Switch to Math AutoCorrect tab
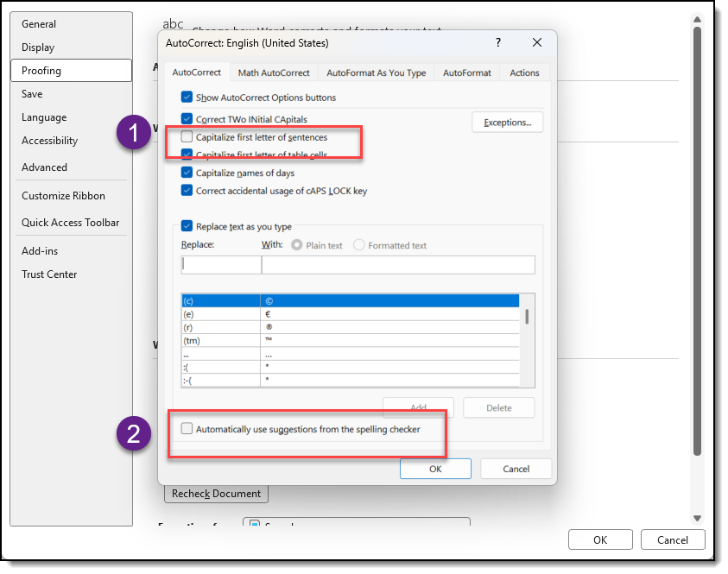This screenshot has width=728, height=574. 273,73
